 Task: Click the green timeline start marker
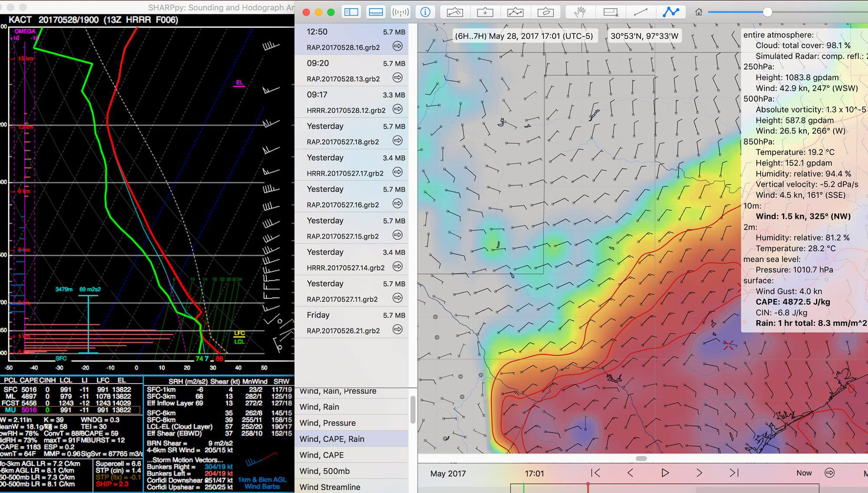(x=524, y=487)
